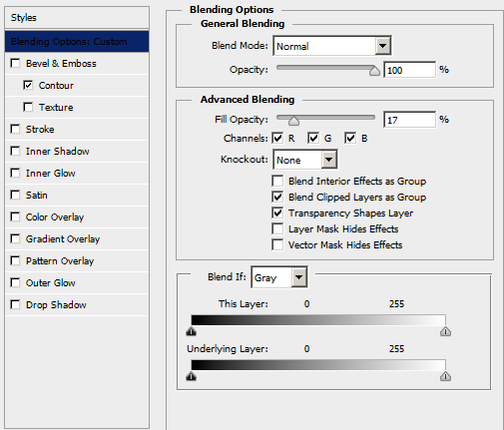Check Vector Mask Hides Effects
The width and height of the screenshot is (504, 430).
(277, 244)
